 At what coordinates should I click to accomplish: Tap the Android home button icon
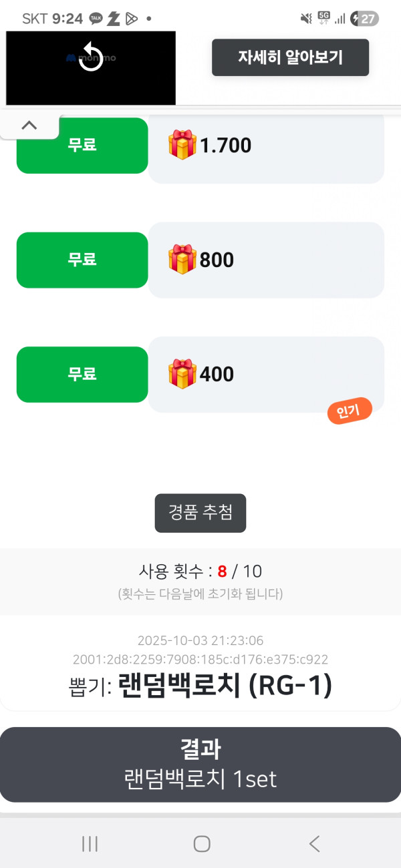pyautogui.click(x=201, y=844)
